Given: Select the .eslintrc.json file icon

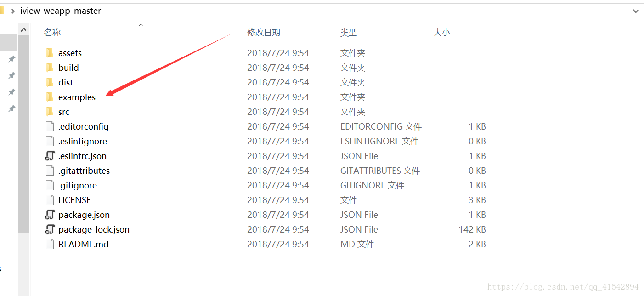Looking at the screenshot, I should click(x=50, y=156).
